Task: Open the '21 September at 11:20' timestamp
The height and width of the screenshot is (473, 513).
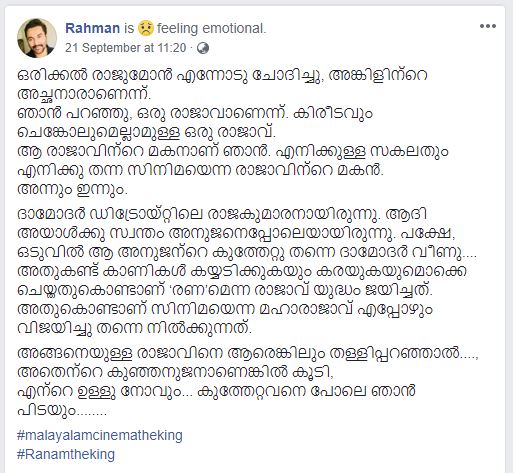Action: tap(125, 48)
